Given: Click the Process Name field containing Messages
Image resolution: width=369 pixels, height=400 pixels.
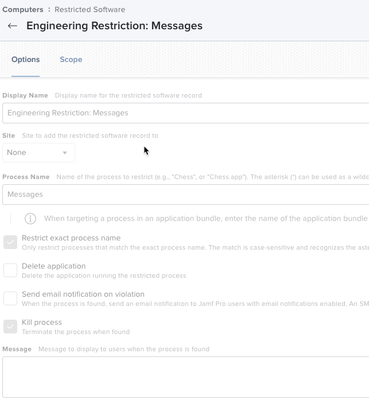Looking at the screenshot, I should click(x=186, y=194).
